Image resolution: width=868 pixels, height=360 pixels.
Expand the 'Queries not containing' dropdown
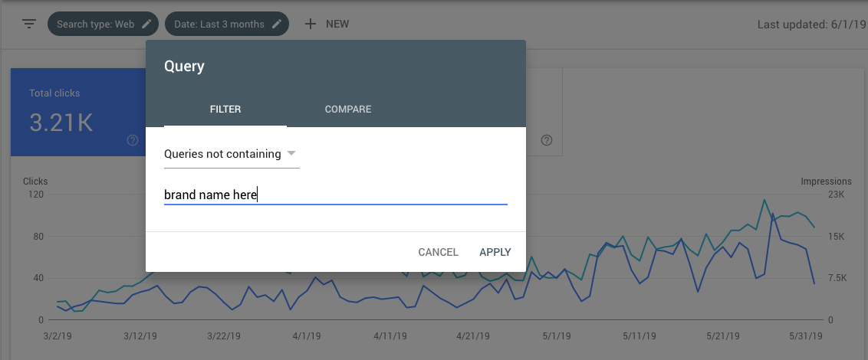(x=232, y=154)
